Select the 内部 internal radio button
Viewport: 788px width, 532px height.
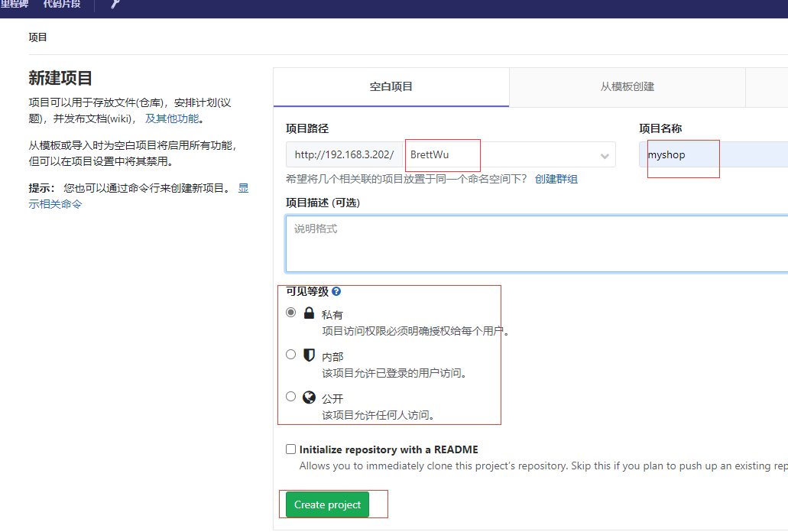point(290,355)
